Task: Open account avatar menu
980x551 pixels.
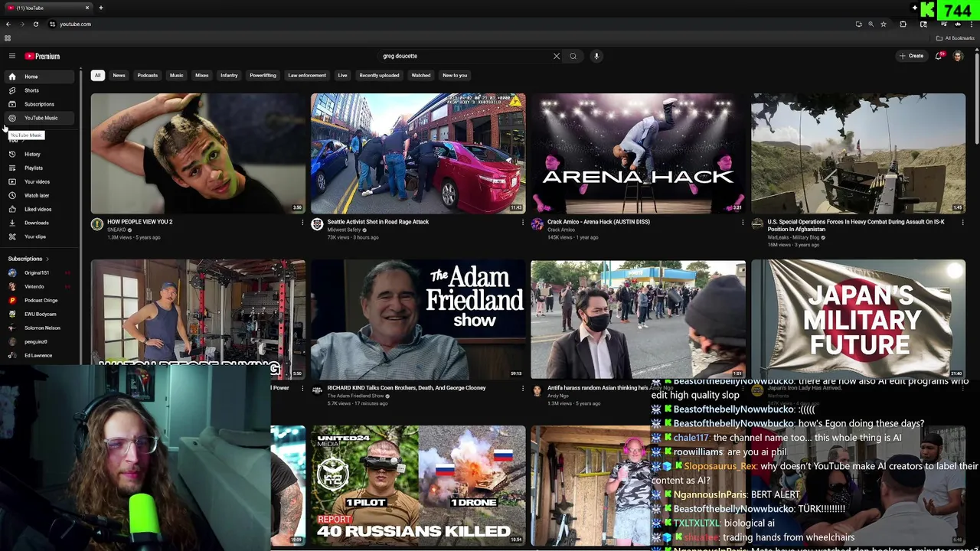Action: (x=958, y=56)
